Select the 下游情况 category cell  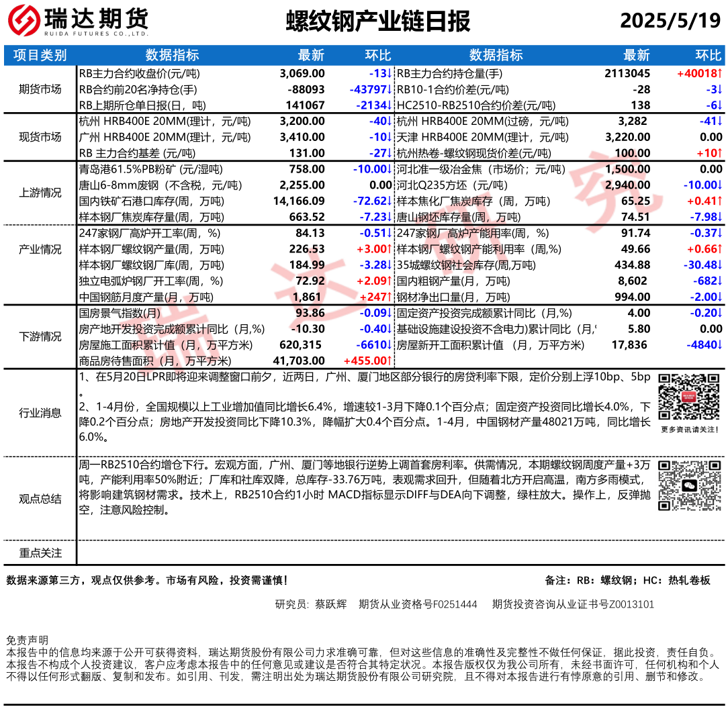[x=40, y=336]
